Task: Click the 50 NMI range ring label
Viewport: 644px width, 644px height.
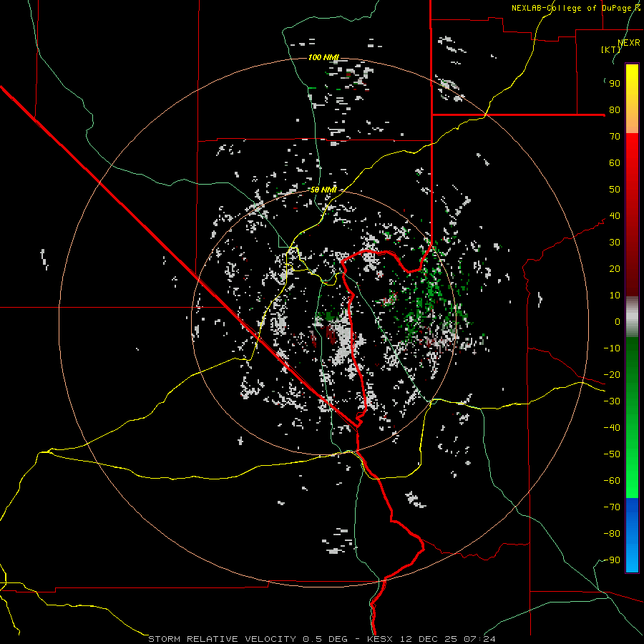Action: point(323,190)
